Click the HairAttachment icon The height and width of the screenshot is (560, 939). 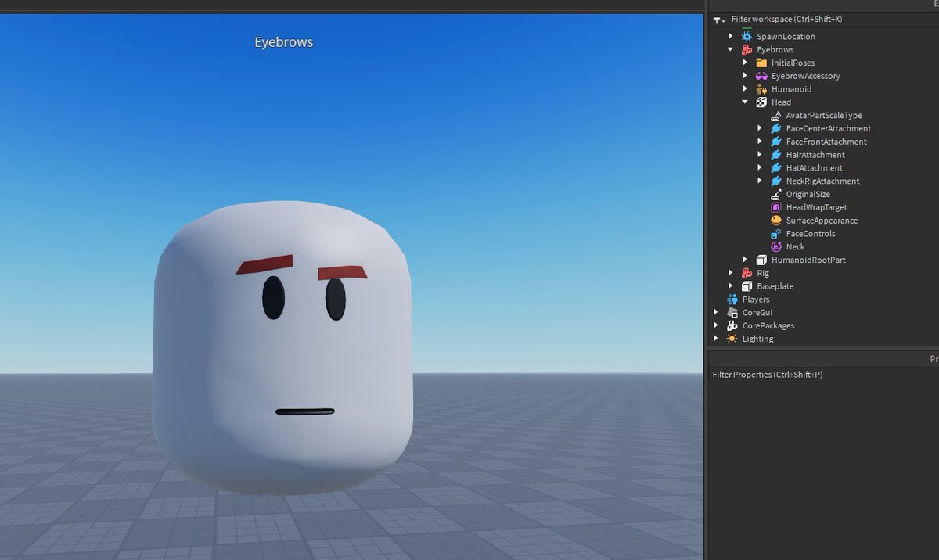point(776,155)
